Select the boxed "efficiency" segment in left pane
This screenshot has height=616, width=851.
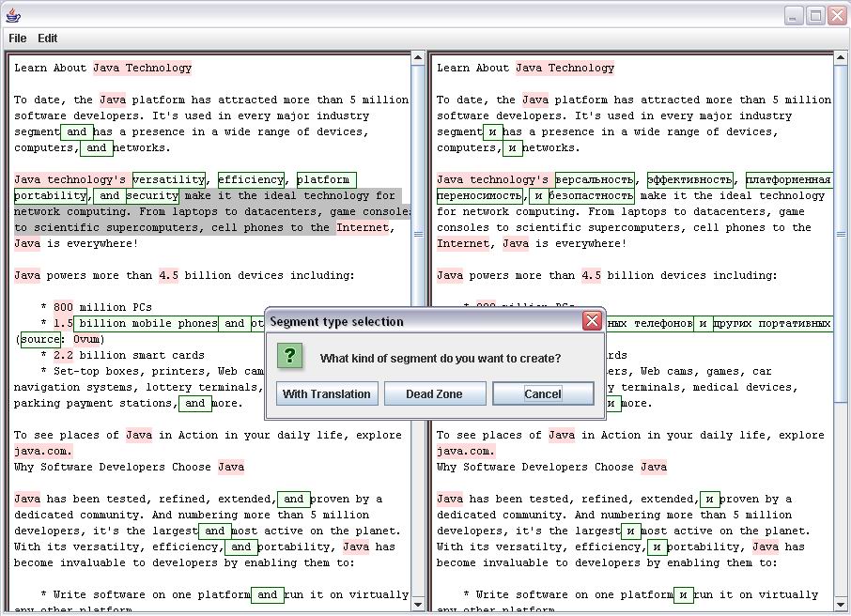click(252, 179)
